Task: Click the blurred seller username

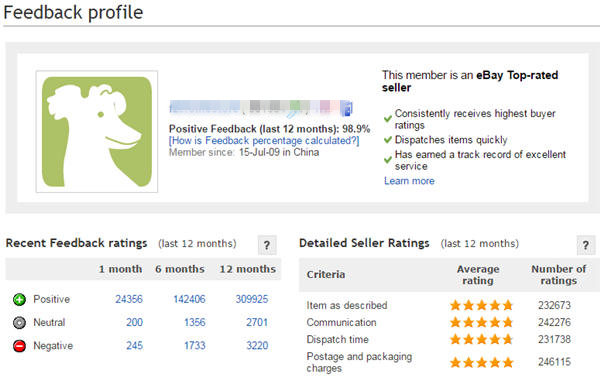Action: click(x=254, y=108)
